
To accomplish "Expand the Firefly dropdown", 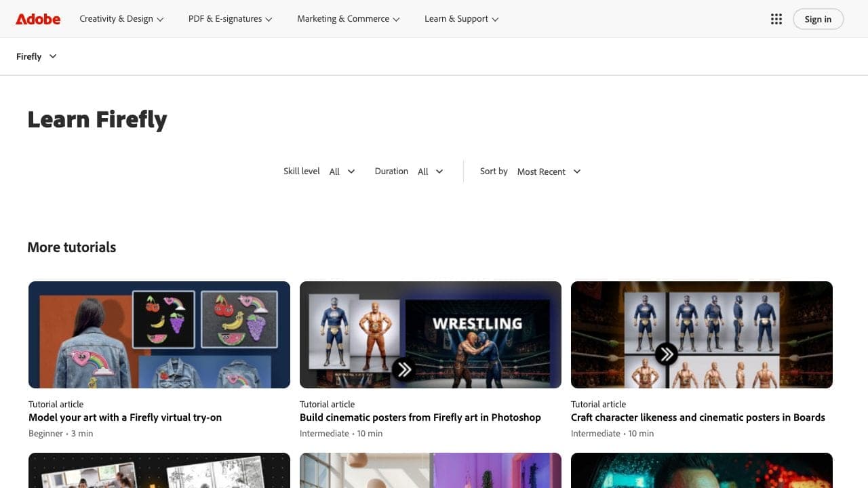I will [x=37, y=56].
